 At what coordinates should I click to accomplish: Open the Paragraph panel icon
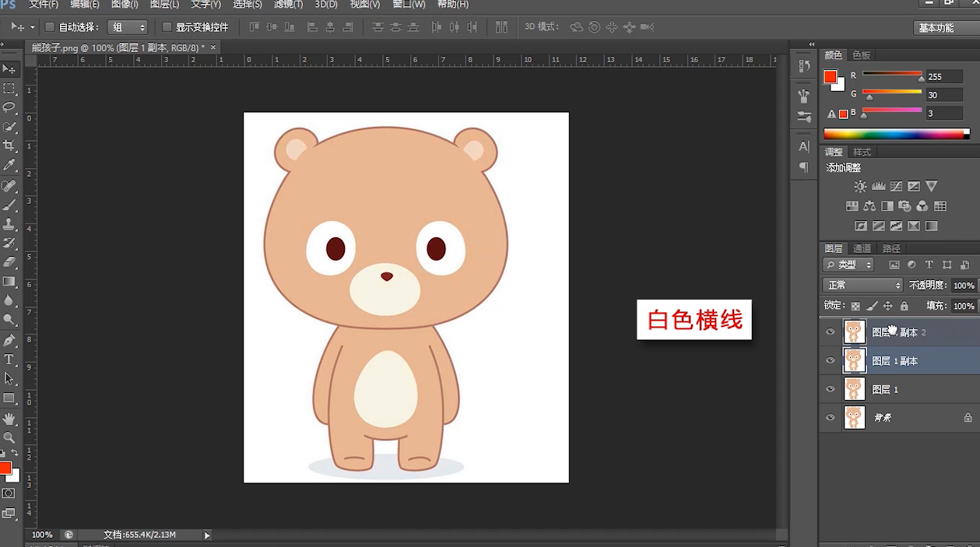(804, 167)
